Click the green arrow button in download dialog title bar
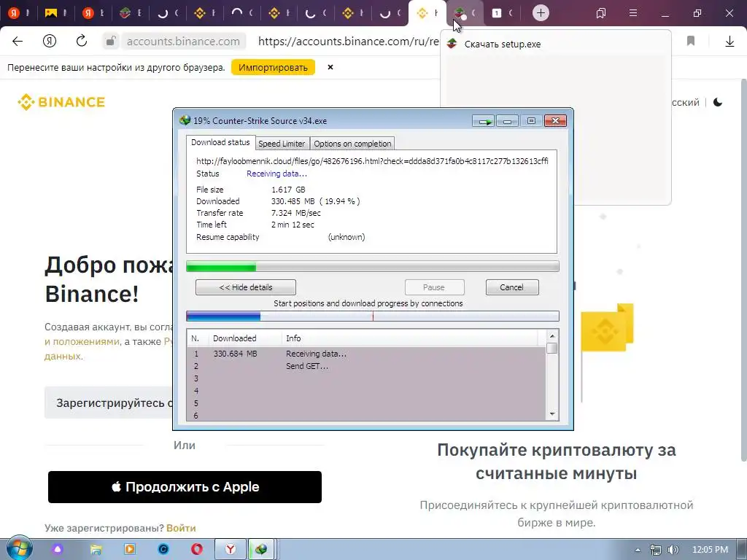The height and width of the screenshot is (560, 747). coord(484,121)
